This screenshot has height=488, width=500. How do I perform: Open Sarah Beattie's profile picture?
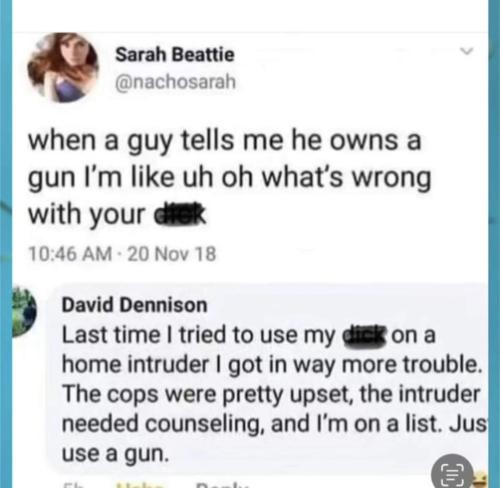[x=63, y=68]
